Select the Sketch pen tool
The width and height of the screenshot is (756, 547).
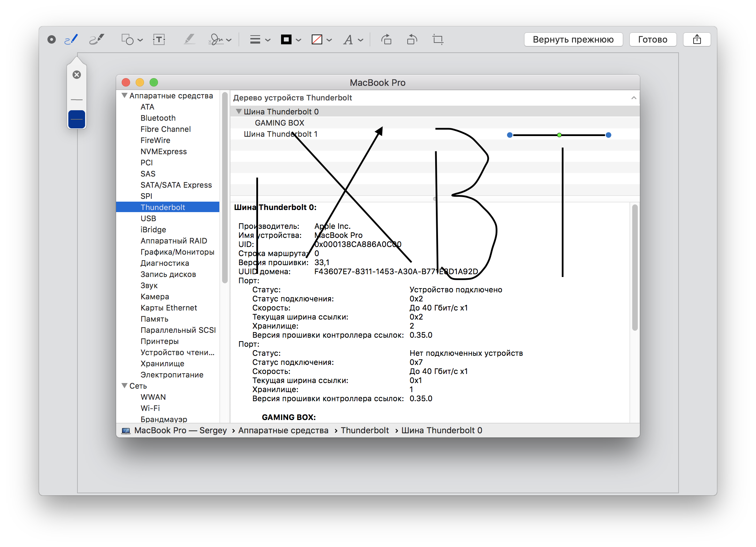71,39
